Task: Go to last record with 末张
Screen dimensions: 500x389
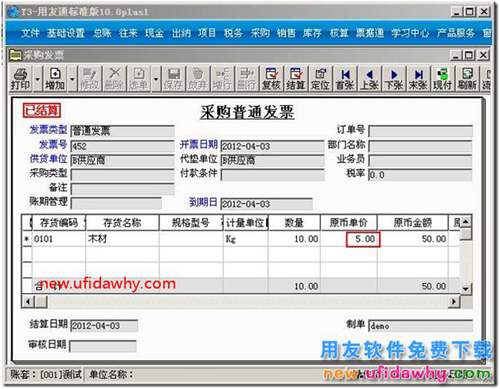Action: point(418,79)
